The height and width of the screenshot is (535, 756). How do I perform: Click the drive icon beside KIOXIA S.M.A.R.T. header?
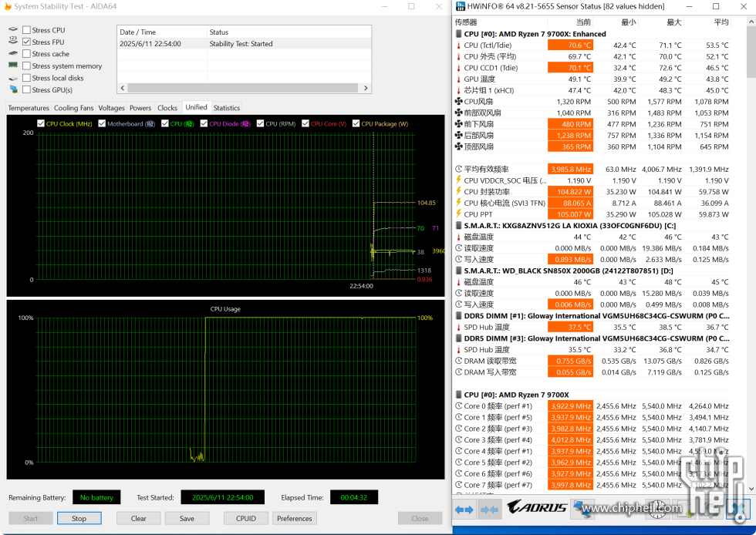458,226
